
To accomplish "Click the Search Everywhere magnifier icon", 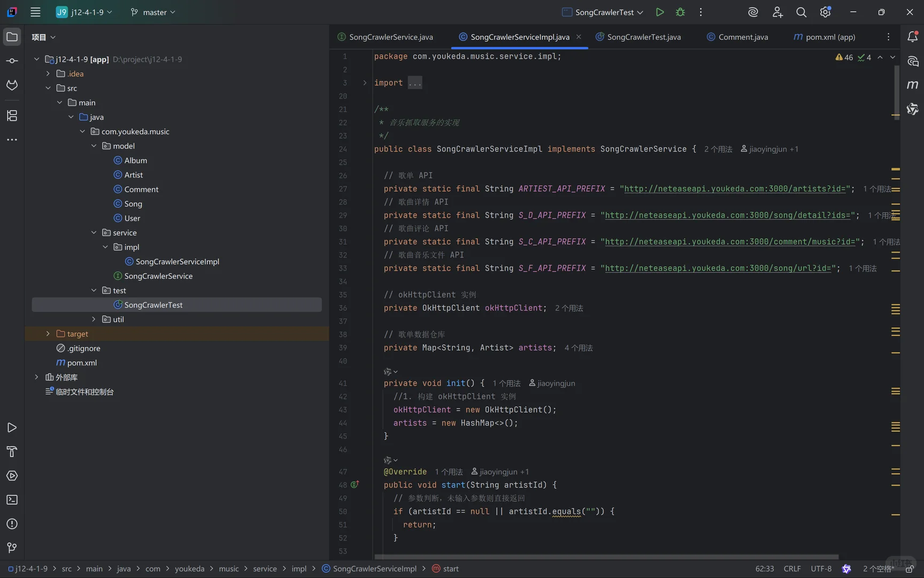I will 801,12.
